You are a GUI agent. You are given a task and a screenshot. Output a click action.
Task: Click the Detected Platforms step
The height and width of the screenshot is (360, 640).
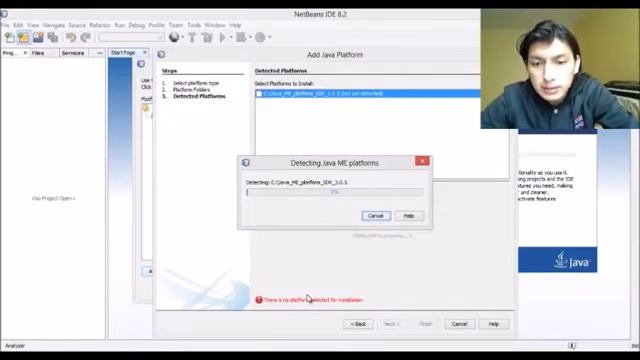(199, 96)
